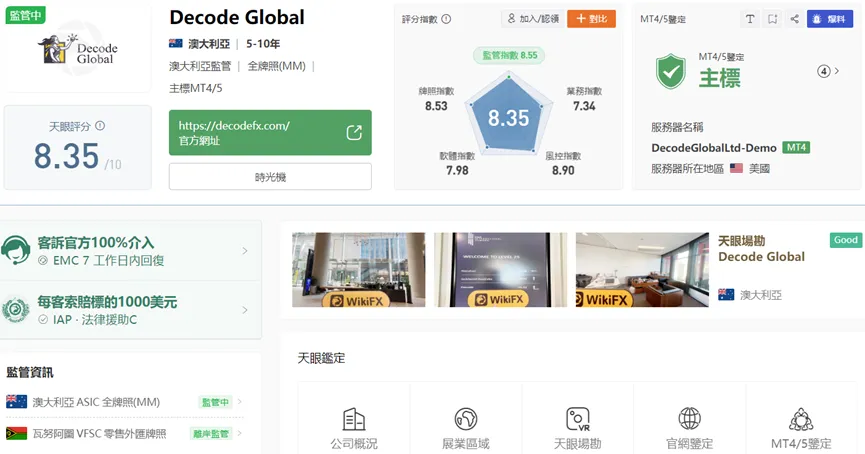Click the 業務指數 7.34 value
The image size is (865, 454).
click(x=584, y=106)
